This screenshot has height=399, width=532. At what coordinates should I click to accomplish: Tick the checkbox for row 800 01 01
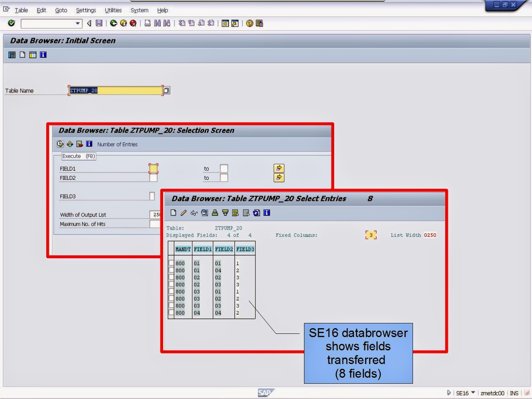170,263
